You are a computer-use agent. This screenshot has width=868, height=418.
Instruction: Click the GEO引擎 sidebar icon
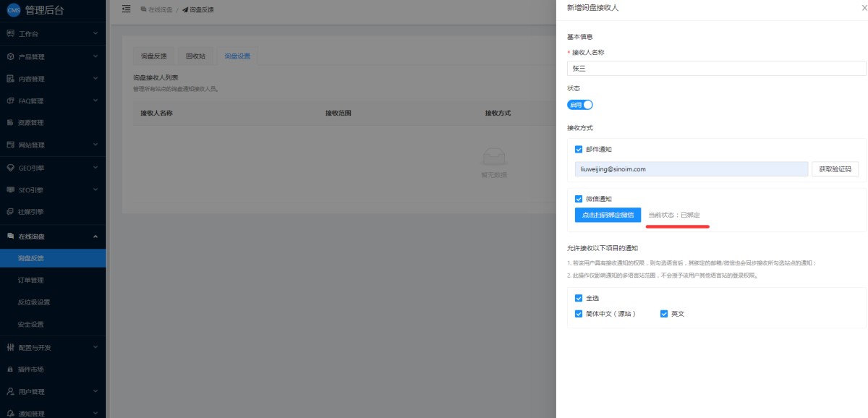(x=10, y=167)
